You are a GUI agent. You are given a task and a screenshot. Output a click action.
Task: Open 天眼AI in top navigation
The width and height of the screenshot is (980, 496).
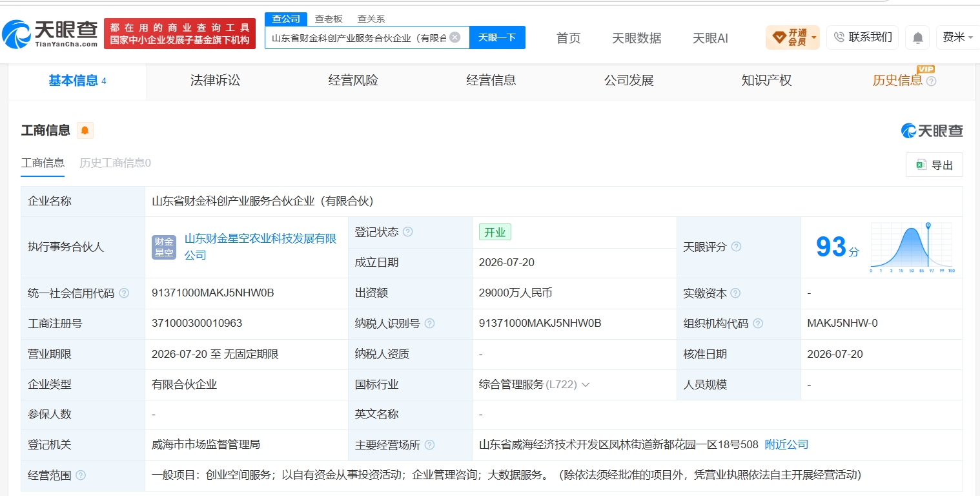[x=710, y=38]
